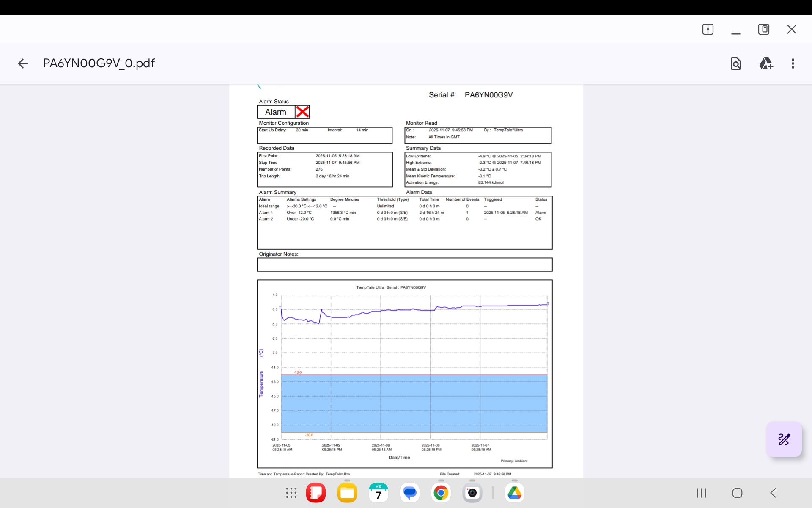This screenshot has height=508, width=812.
Task: Tap the system back chevron
Action: 774,493
